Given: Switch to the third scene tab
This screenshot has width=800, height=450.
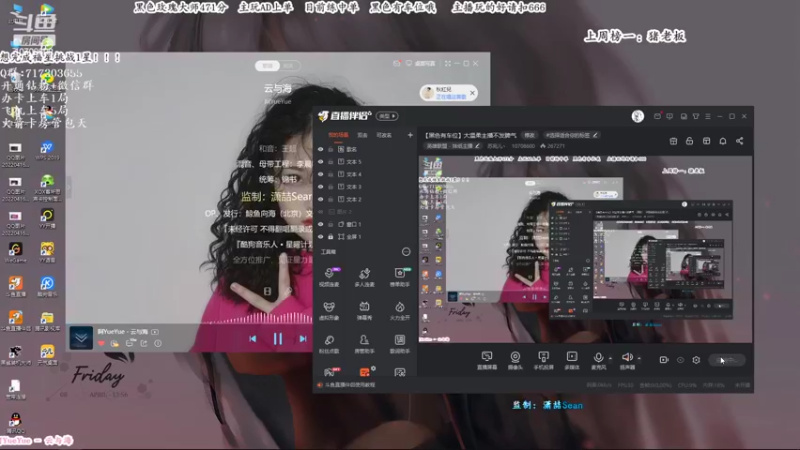Looking at the screenshot, I should pos(384,135).
